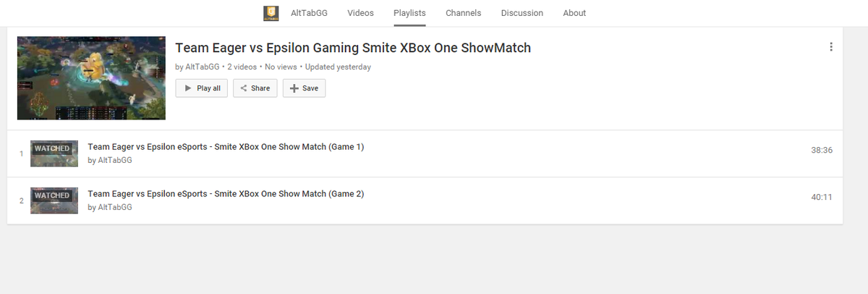The width and height of the screenshot is (868, 294).
Task: Select the Playlists tab
Action: click(x=409, y=13)
